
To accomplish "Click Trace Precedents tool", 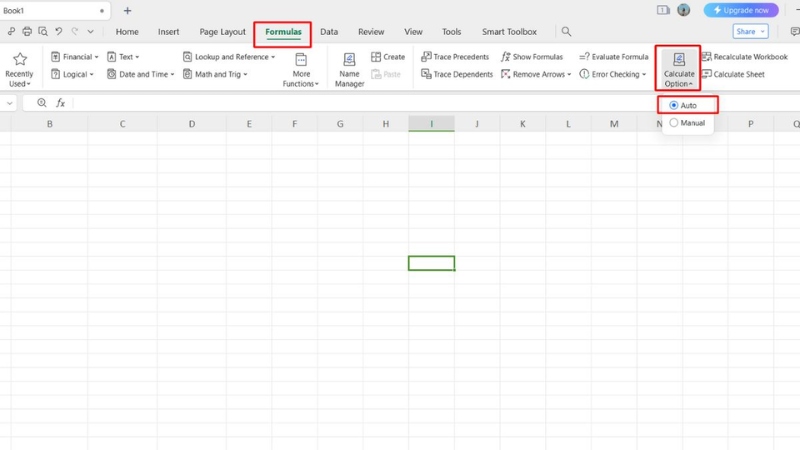I will 455,57.
